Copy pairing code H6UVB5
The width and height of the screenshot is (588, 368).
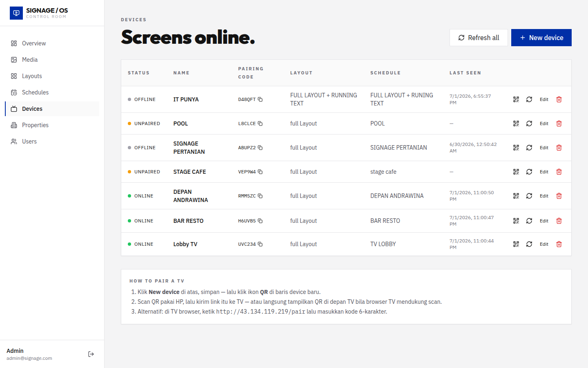(260, 221)
